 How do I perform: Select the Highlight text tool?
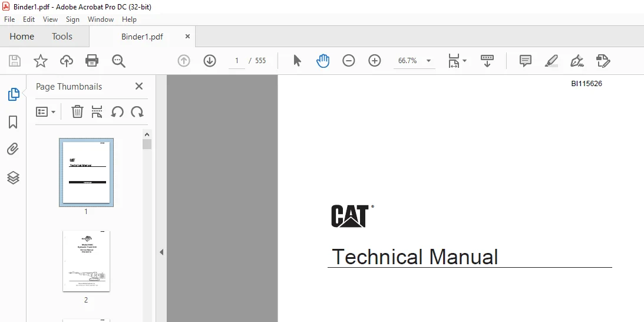[x=551, y=61]
